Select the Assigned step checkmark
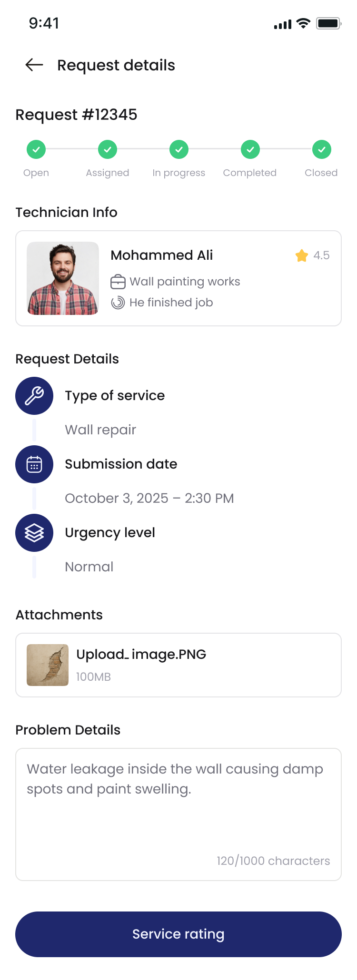 click(108, 149)
